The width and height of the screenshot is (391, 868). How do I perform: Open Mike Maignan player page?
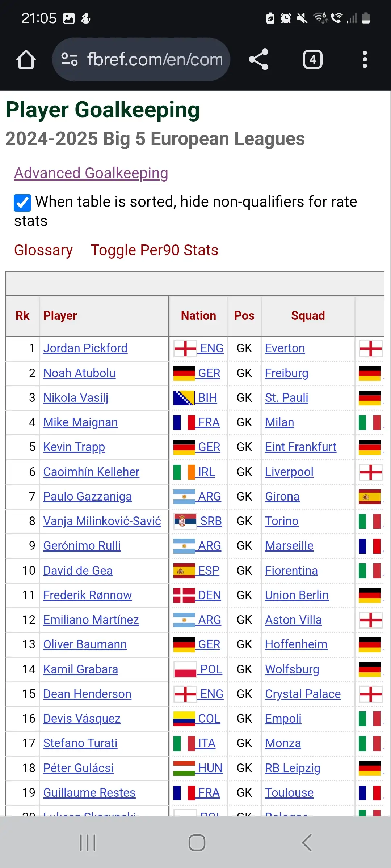[x=80, y=422]
